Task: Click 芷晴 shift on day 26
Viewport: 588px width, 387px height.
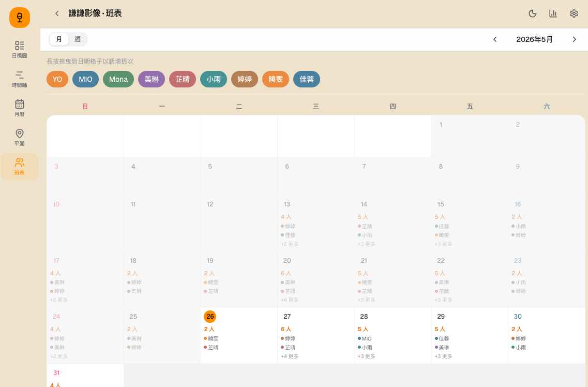Action: pos(211,348)
